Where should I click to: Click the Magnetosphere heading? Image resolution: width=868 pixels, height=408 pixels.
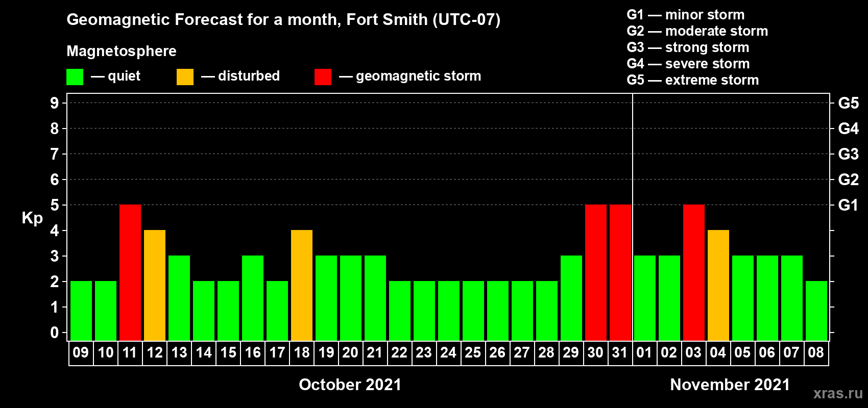point(122,52)
